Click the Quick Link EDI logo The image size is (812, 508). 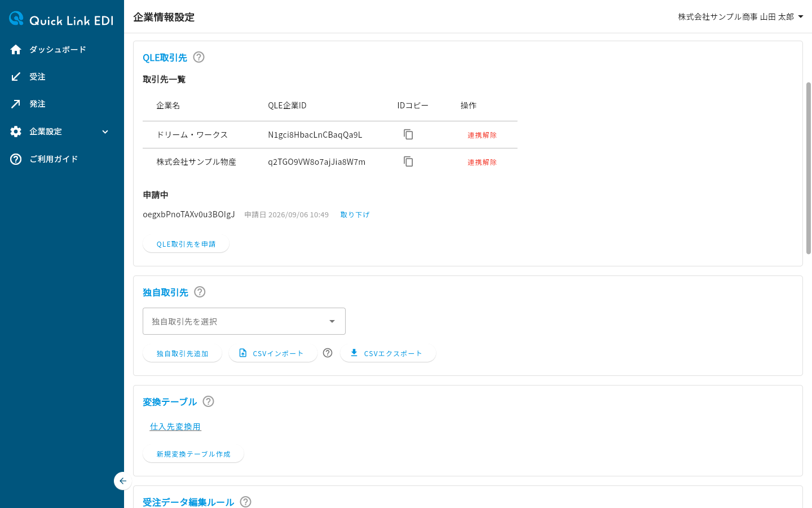tap(61, 19)
